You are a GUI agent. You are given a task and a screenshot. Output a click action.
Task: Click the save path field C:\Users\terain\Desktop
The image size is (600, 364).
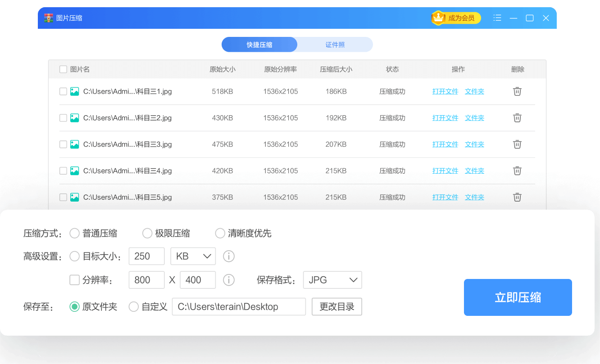point(239,307)
